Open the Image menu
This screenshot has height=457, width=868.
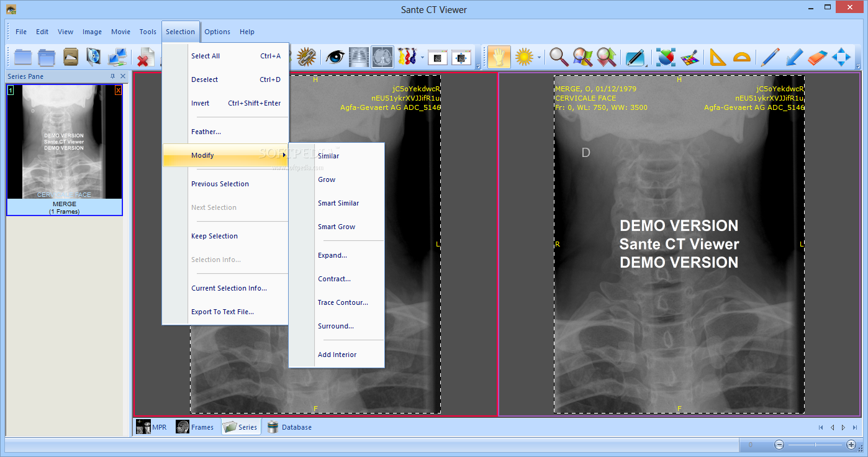[x=92, y=32]
